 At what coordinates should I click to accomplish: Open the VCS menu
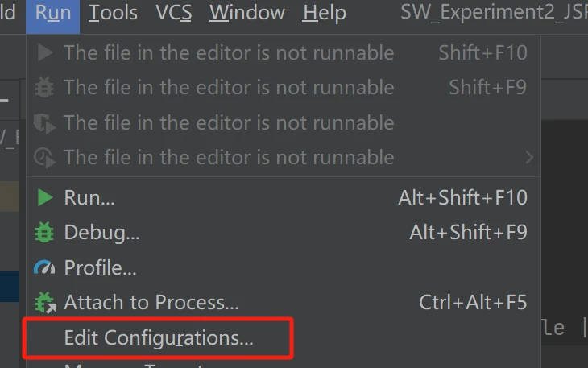point(174,13)
